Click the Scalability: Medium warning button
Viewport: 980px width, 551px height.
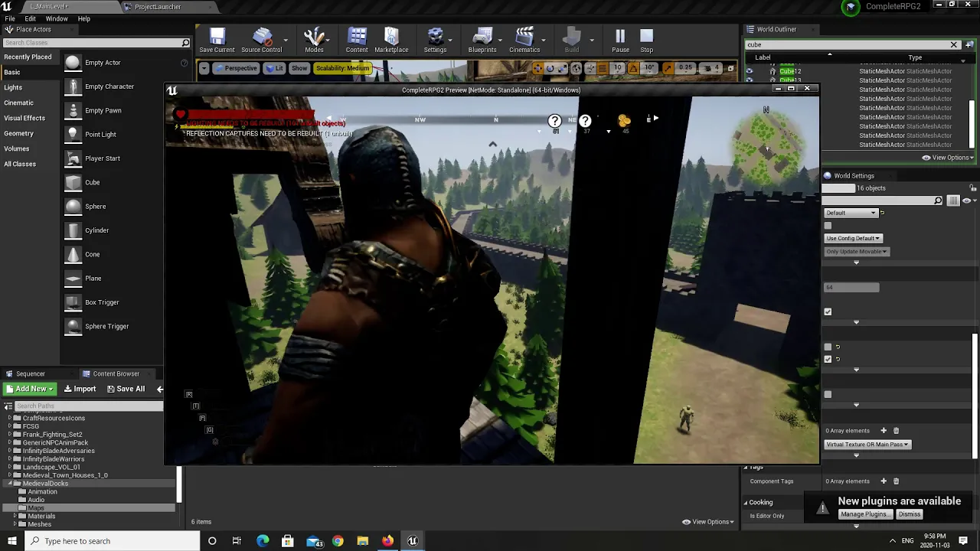point(342,68)
